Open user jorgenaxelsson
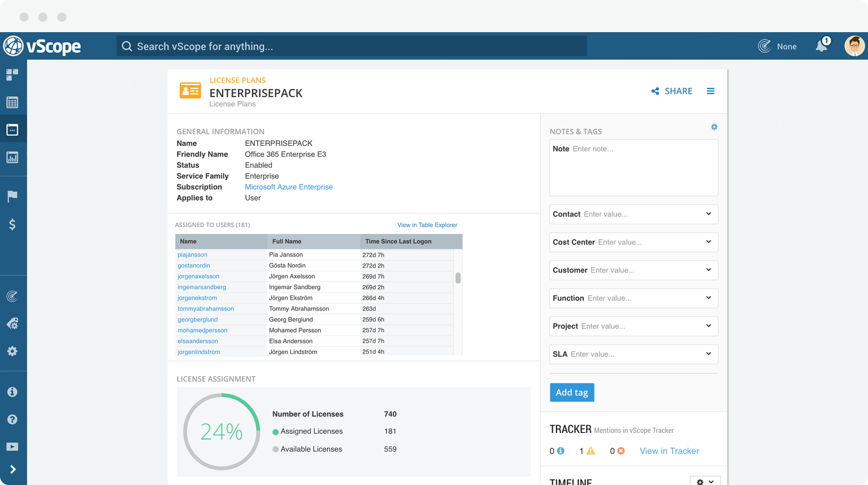 click(x=198, y=276)
